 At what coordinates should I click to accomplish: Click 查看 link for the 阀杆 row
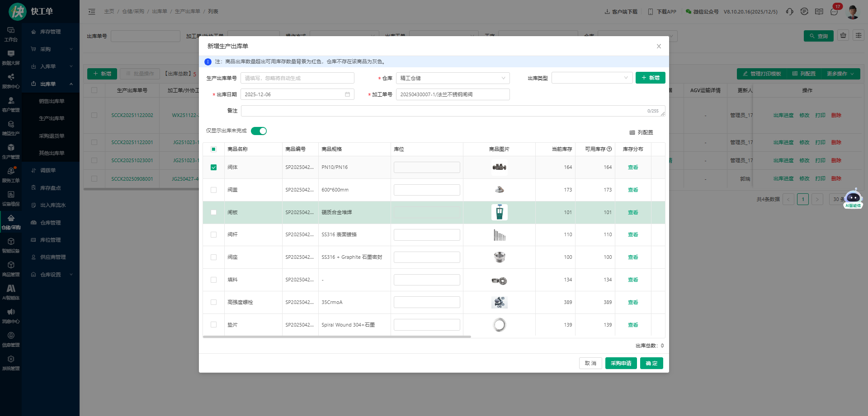coord(632,235)
